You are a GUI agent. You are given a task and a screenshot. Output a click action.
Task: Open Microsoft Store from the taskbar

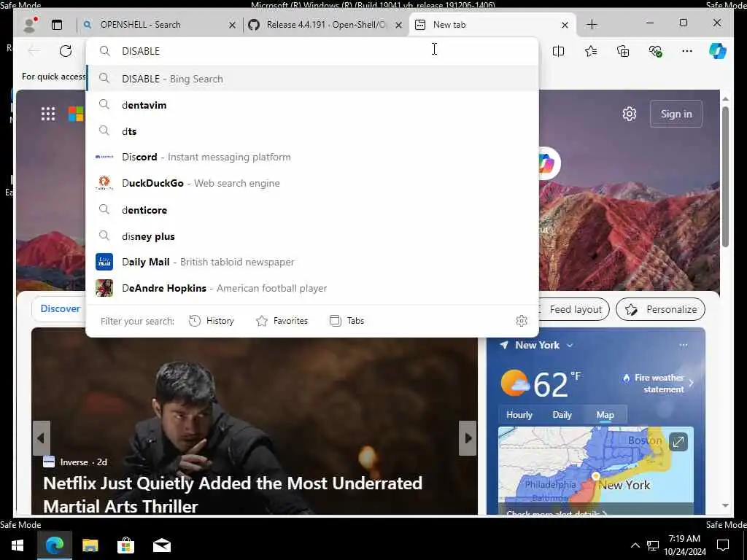tap(125, 545)
